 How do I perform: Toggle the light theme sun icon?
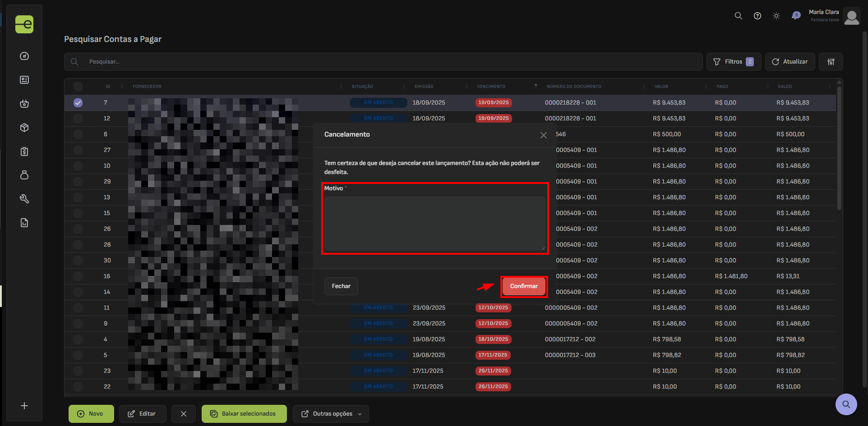point(776,16)
